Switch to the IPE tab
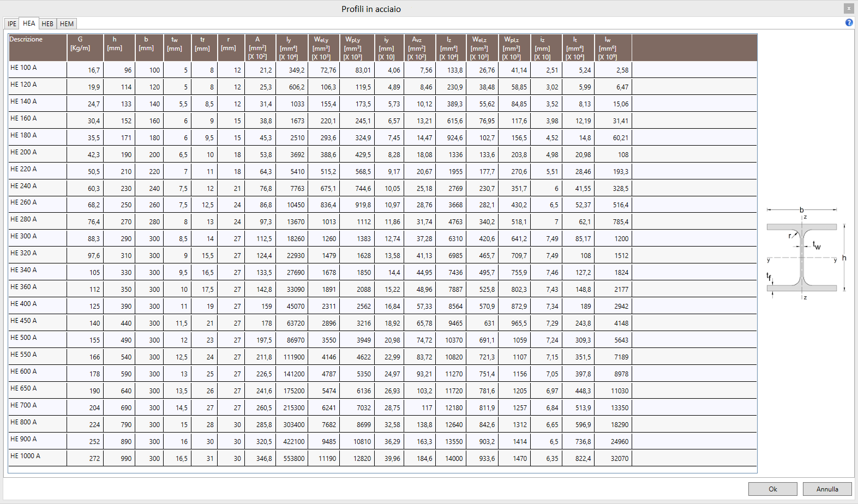Screen dimensions: 858x504 [12, 23]
